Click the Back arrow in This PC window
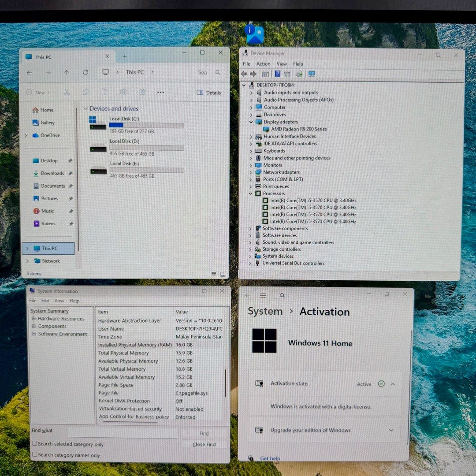This screenshot has width=476, height=476. tap(30, 73)
